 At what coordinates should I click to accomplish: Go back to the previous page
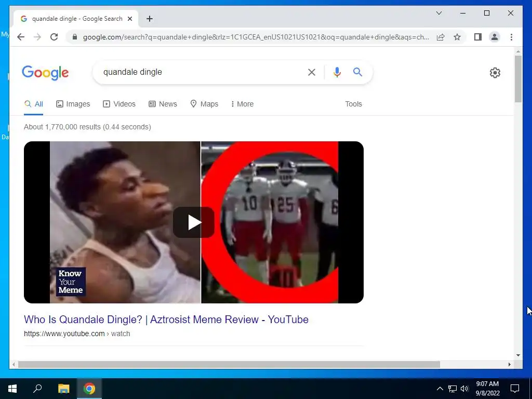pyautogui.click(x=21, y=37)
